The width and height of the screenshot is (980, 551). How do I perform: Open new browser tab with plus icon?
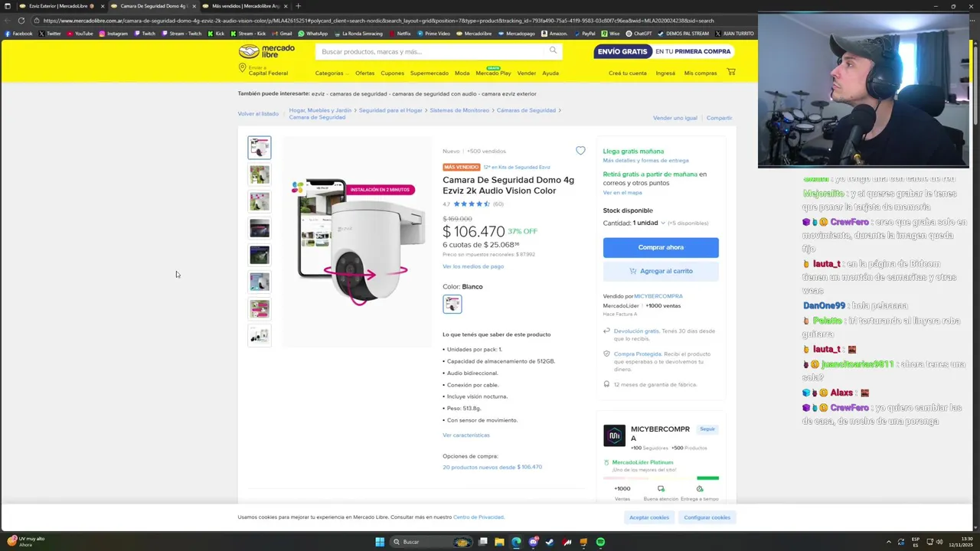pos(299,6)
